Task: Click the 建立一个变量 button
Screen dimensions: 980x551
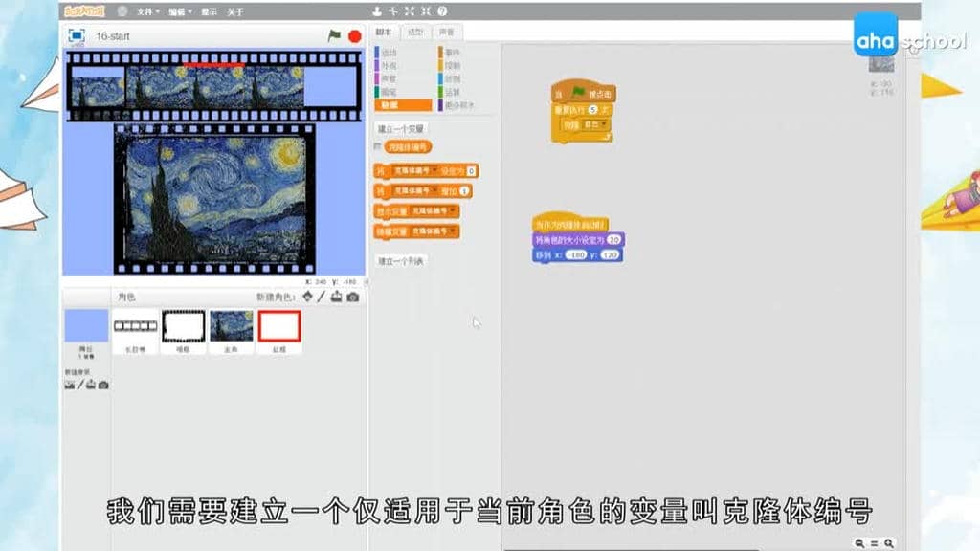Action: coord(402,127)
